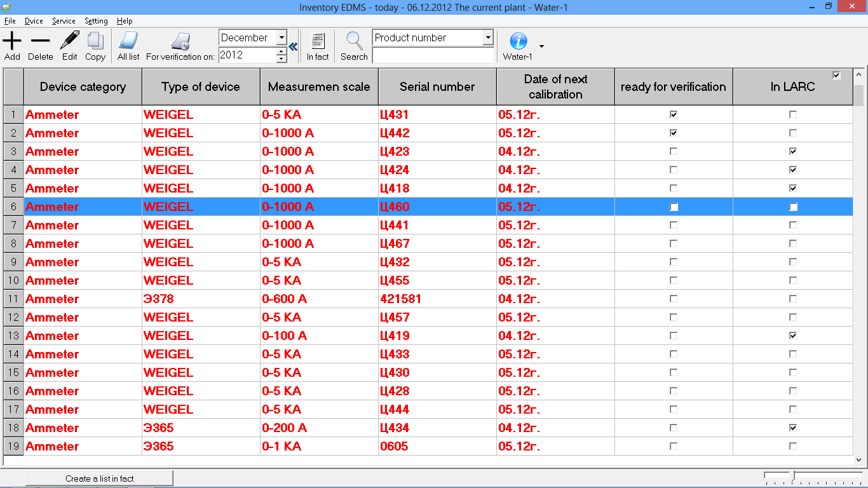Click the Add plus icon
This screenshot has width=868, height=488.
(12, 42)
